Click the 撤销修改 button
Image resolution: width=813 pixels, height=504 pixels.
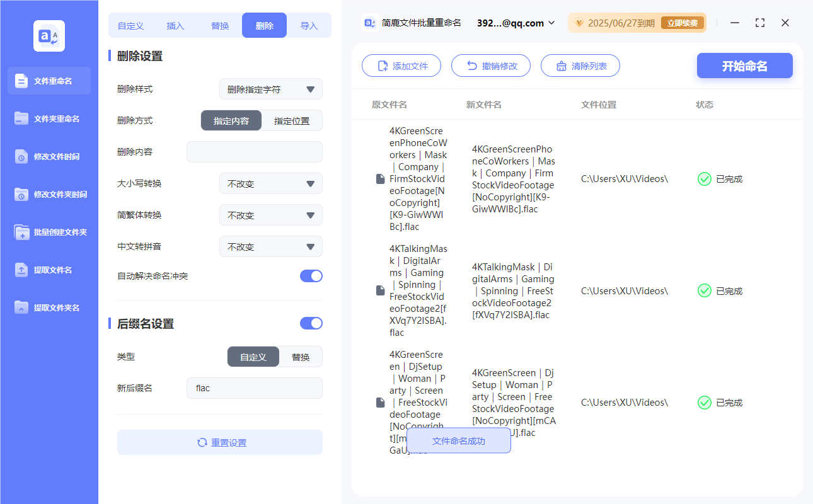pyautogui.click(x=491, y=66)
